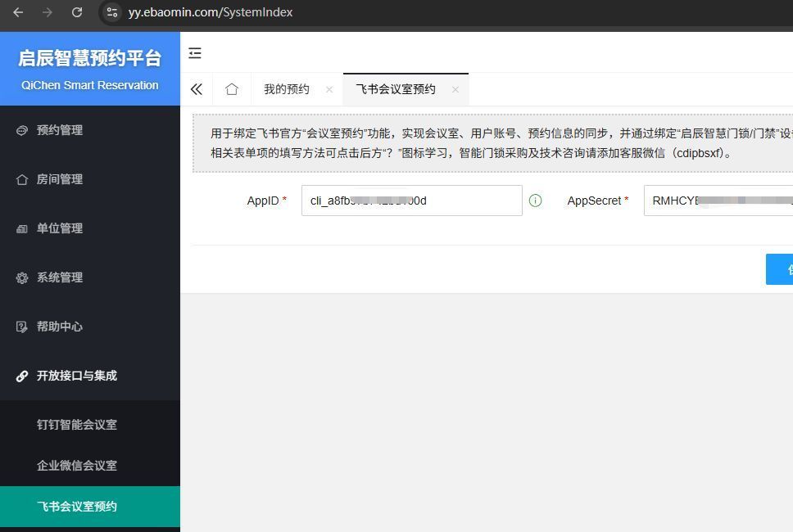The width and height of the screenshot is (793, 532).
Task: Switch to the 我的预约 tab
Action: (x=287, y=89)
